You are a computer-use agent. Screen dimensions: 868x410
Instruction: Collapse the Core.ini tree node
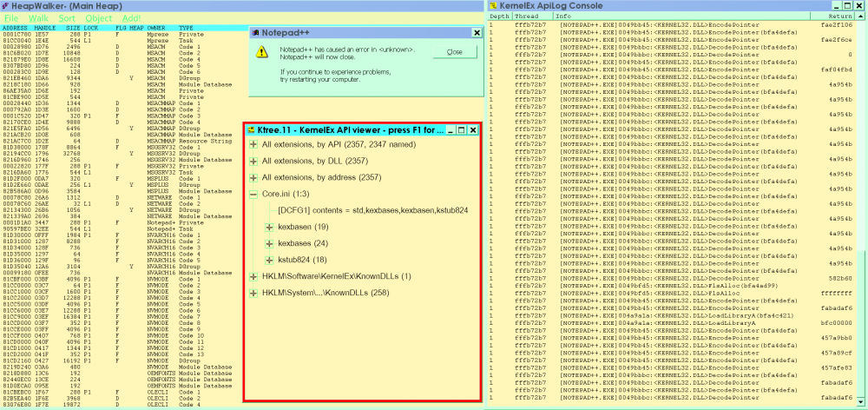[253, 194]
